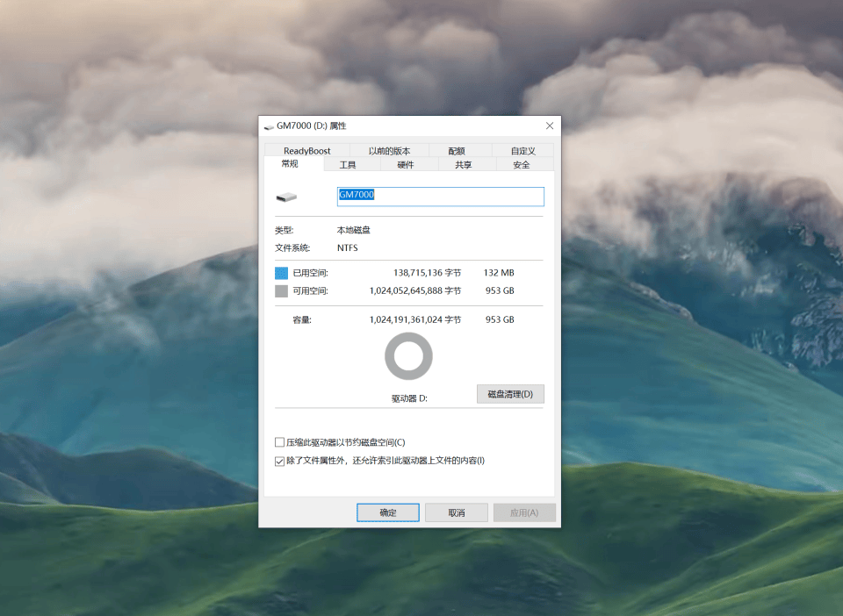Screen dimensions: 843x616
Task: Click the 文件系统 label
Action: click(x=292, y=248)
